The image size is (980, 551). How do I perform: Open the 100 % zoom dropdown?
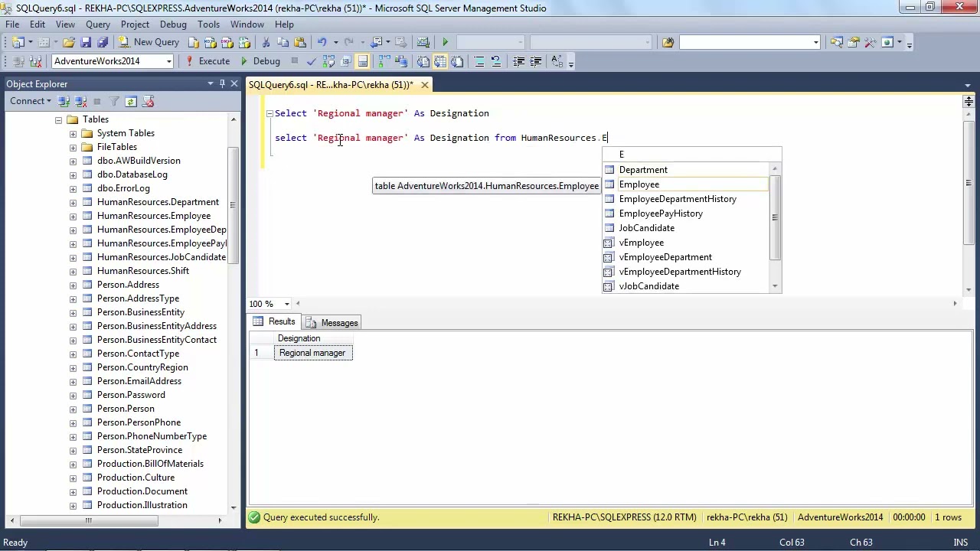[x=287, y=304]
